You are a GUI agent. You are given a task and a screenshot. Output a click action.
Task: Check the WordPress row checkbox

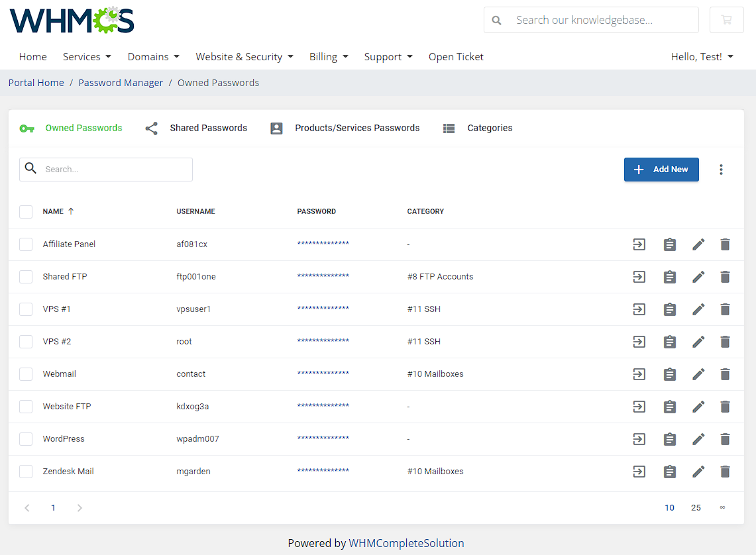pos(26,439)
